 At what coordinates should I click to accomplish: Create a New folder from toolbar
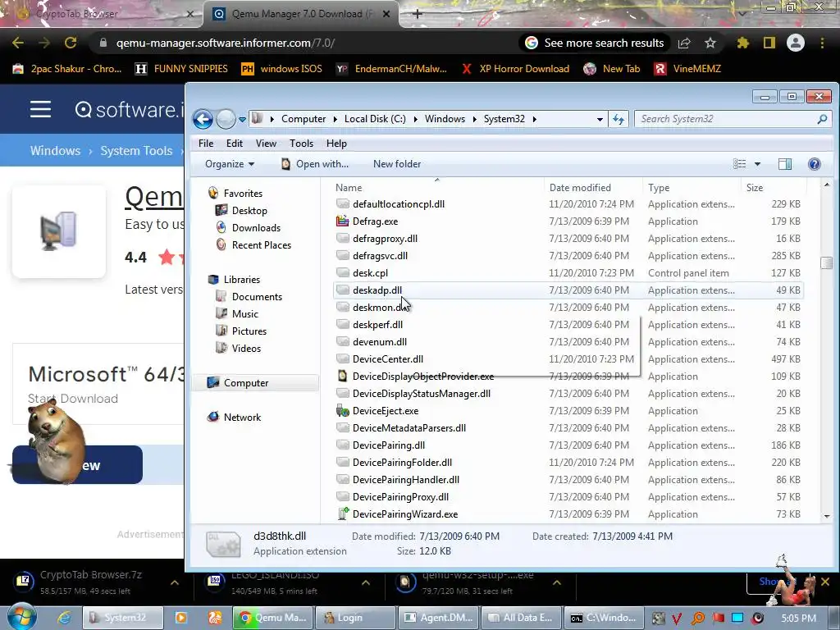(397, 164)
